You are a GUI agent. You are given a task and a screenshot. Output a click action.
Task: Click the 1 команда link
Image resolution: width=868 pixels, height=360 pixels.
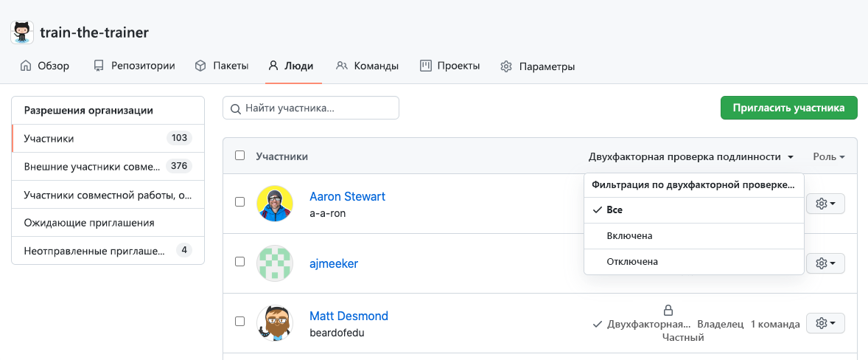[x=775, y=324]
